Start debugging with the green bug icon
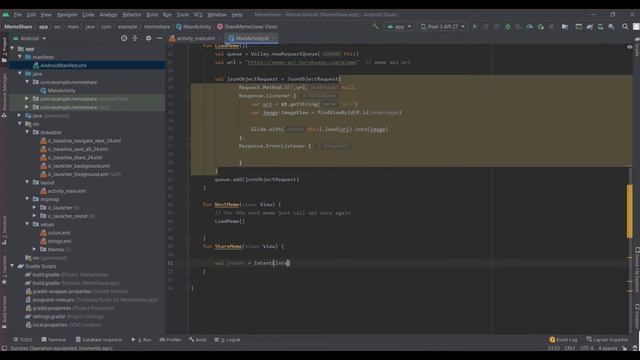The height and width of the screenshot is (360, 640). coord(508,27)
